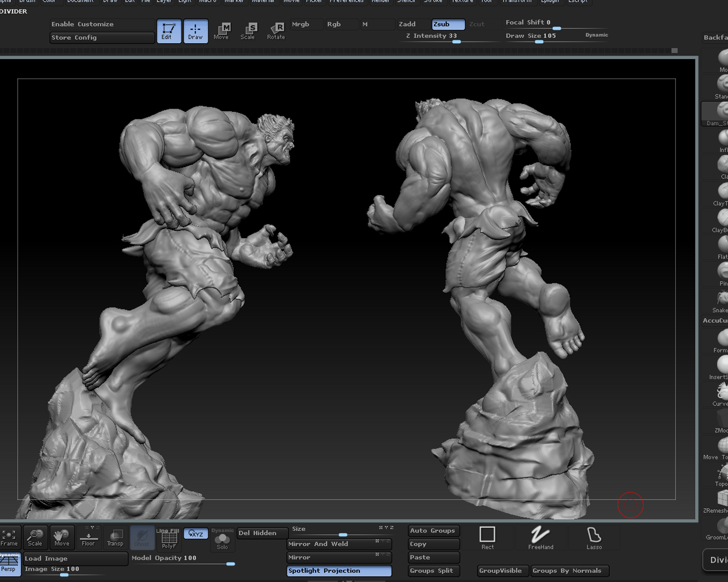Toggle the Floor grid
This screenshot has width=728, height=582.
click(x=88, y=538)
